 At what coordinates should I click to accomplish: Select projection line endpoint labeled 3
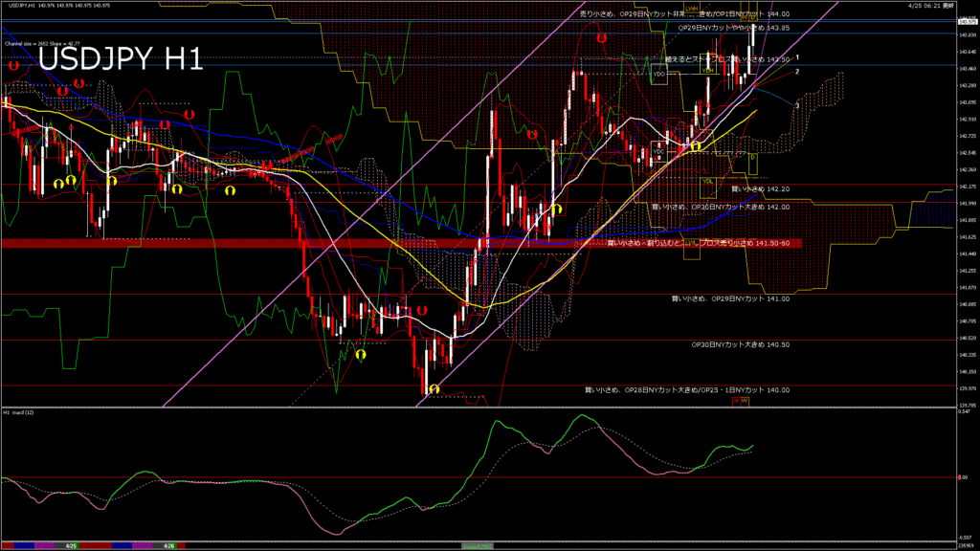[797, 105]
